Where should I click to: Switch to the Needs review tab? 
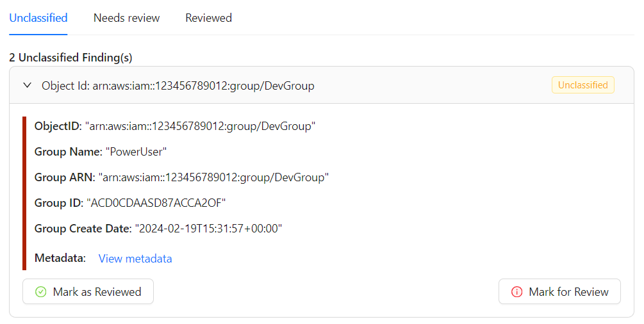[126, 18]
